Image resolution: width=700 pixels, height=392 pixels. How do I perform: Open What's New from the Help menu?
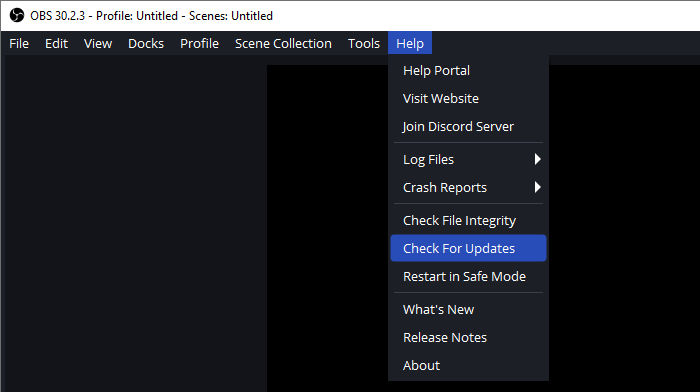click(x=468, y=309)
